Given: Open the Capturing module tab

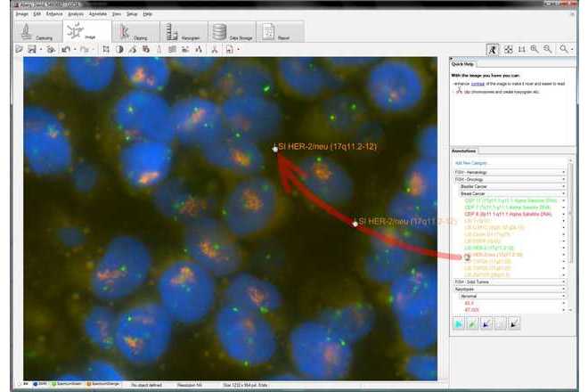Looking at the screenshot, I should [x=38, y=31].
